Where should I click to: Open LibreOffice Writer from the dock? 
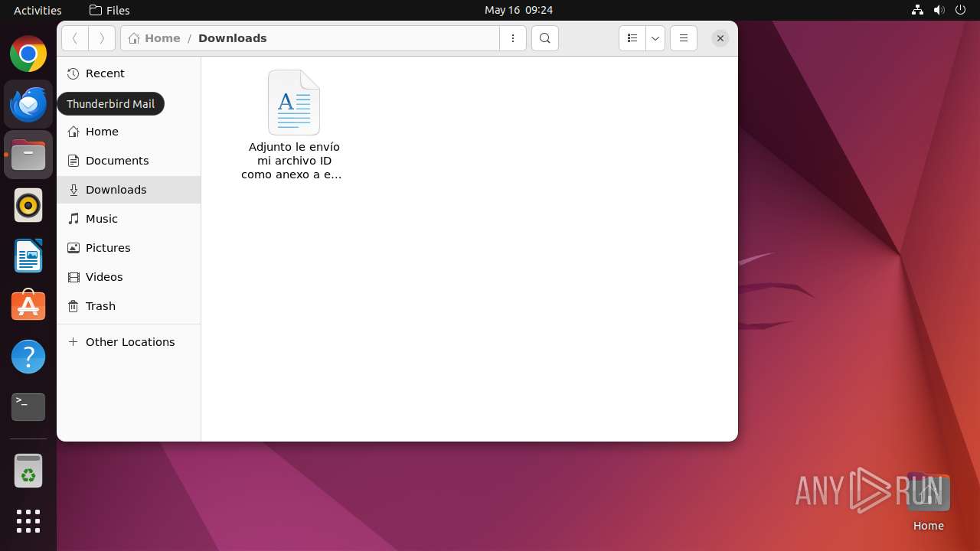[28, 256]
